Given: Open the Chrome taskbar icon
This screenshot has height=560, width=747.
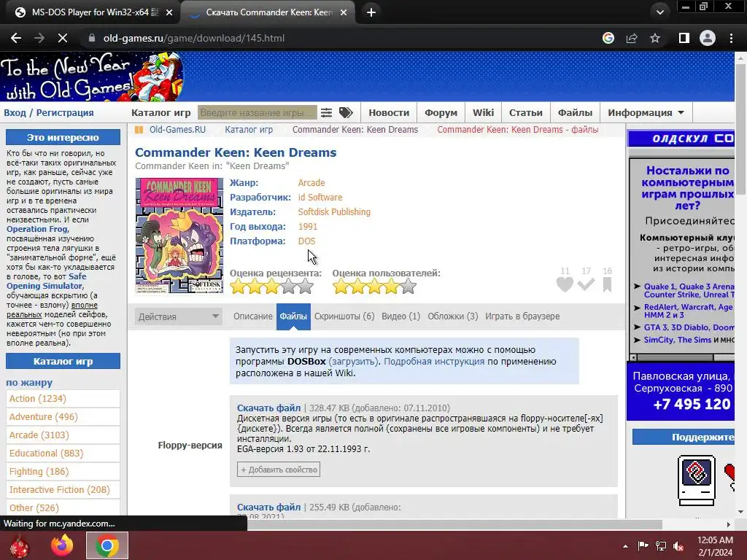Looking at the screenshot, I should pos(107,545).
